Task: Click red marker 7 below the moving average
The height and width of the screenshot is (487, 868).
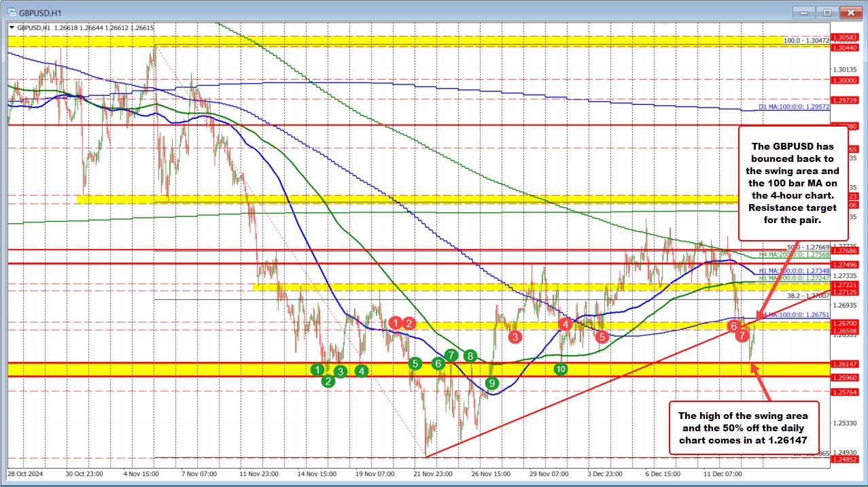Action: pyautogui.click(x=742, y=335)
